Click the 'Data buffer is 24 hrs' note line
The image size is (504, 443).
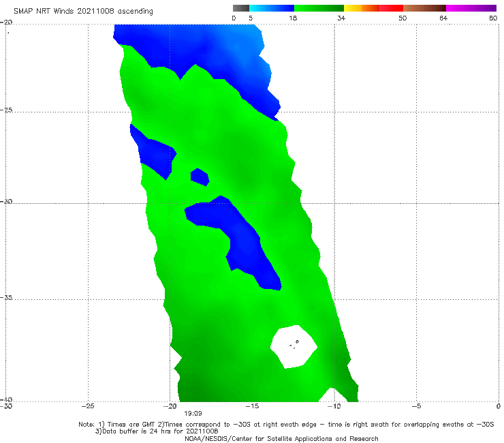(x=157, y=431)
